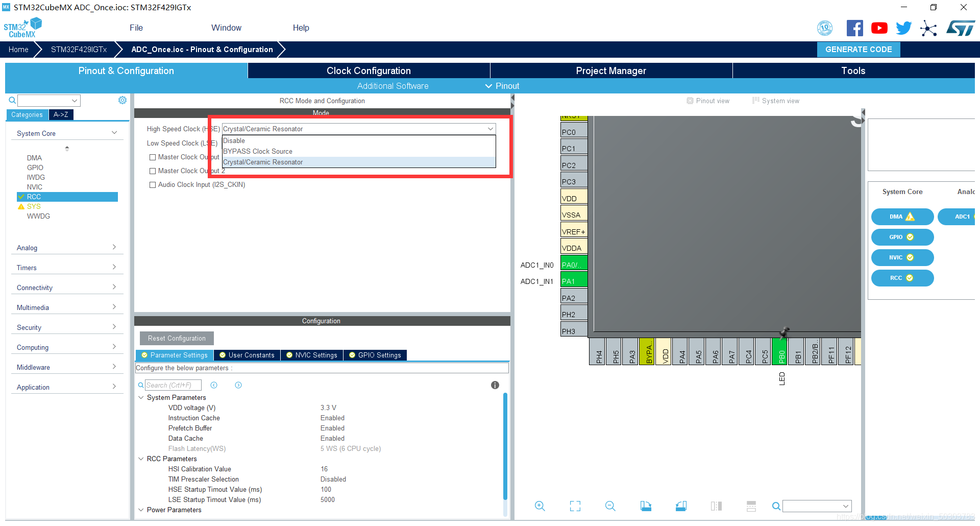This screenshot has width=980, height=526.
Task: Click the ST community network icon
Action: tap(928, 28)
